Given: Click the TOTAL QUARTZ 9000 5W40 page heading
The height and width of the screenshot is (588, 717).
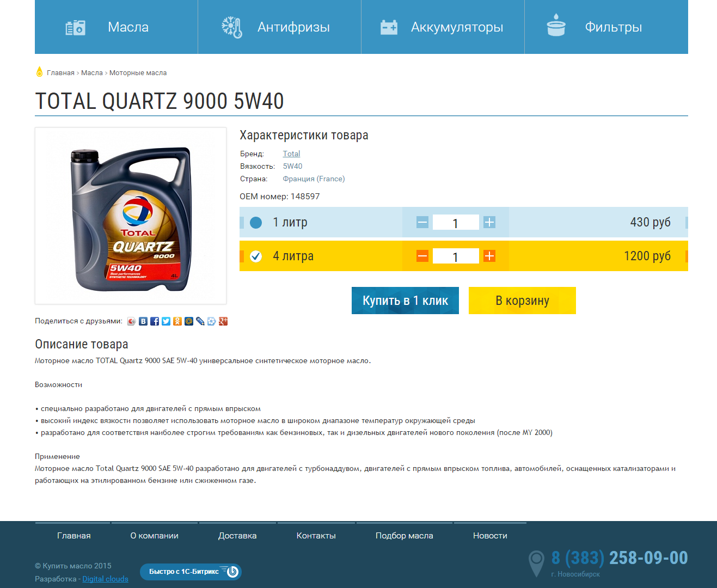Looking at the screenshot, I should 160,101.
